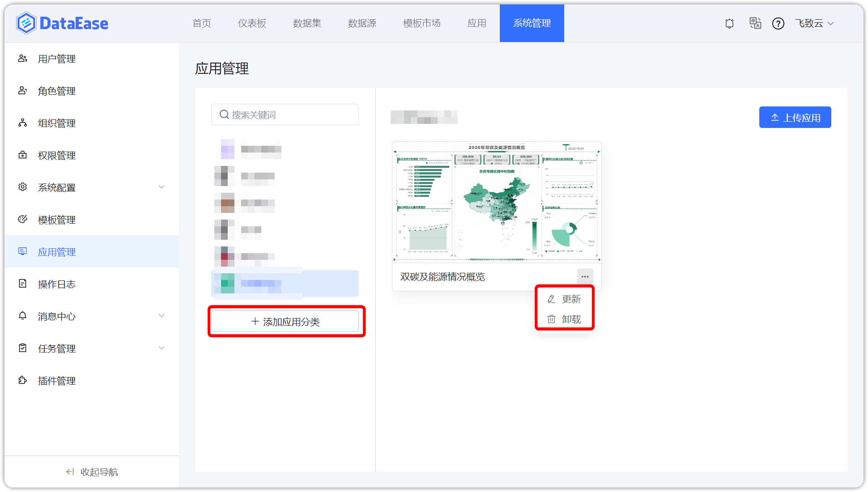
Task: Click the 搜索关键词 search field
Action: tap(285, 115)
